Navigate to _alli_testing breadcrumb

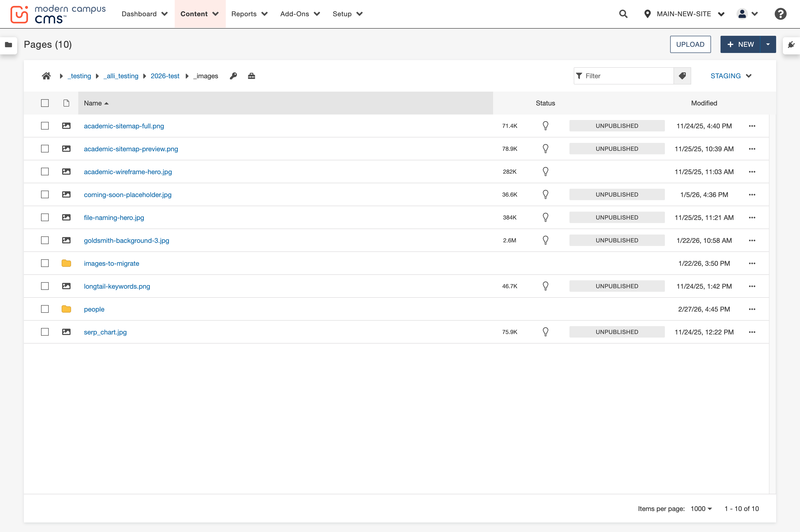[121, 76]
